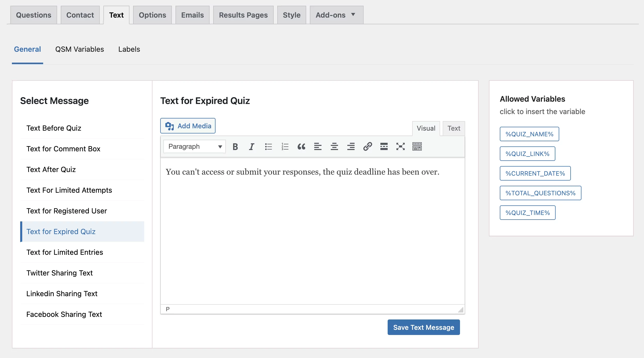644x358 pixels.
Task: Insert or edit a link
Action: point(367,147)
